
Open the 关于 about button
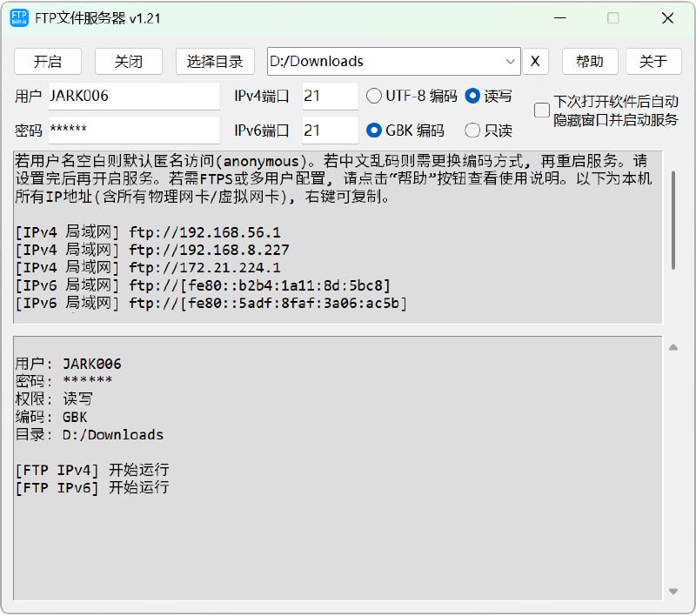pos(653,61)
